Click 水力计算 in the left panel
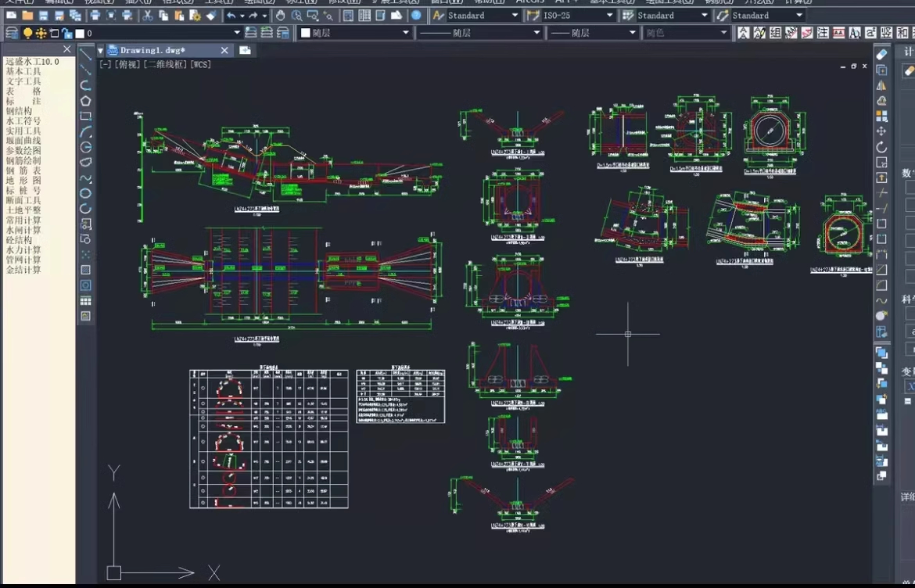The image size is (915, 588). 23,250
